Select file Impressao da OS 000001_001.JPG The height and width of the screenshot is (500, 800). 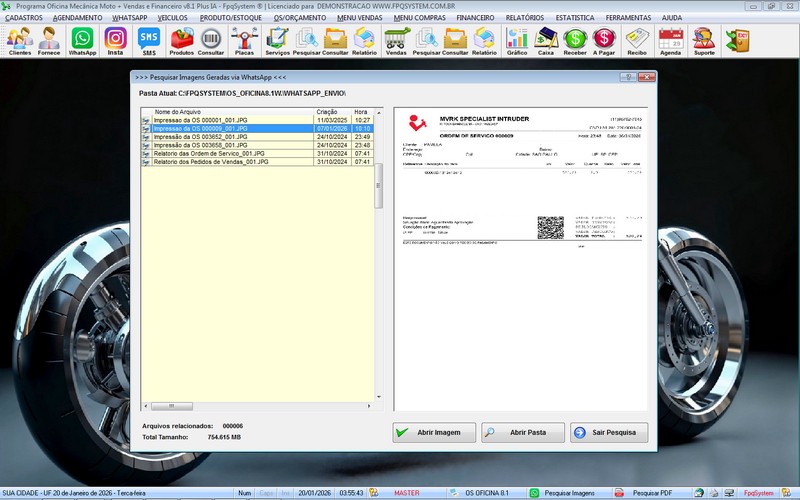pyautogui.click(x=257, y=120)
